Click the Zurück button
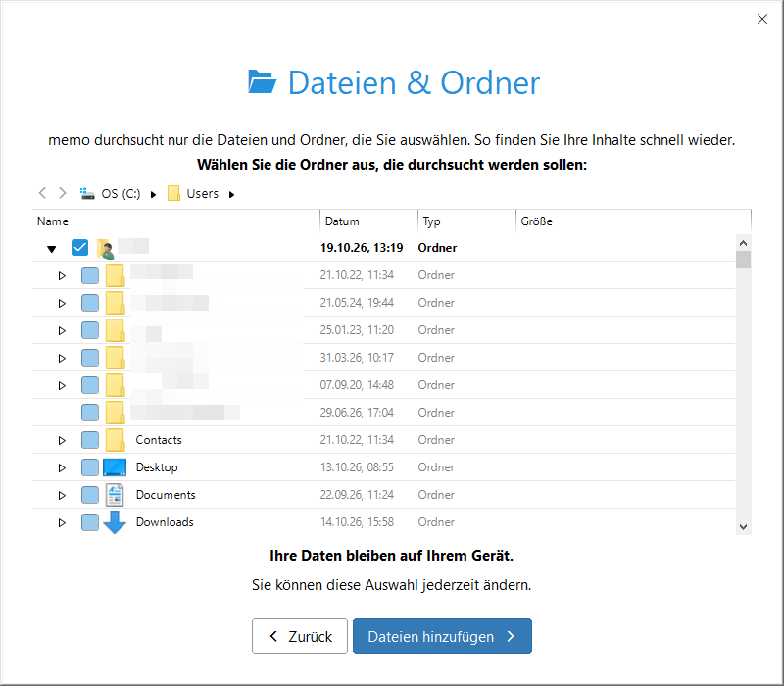 coord(300,636)
